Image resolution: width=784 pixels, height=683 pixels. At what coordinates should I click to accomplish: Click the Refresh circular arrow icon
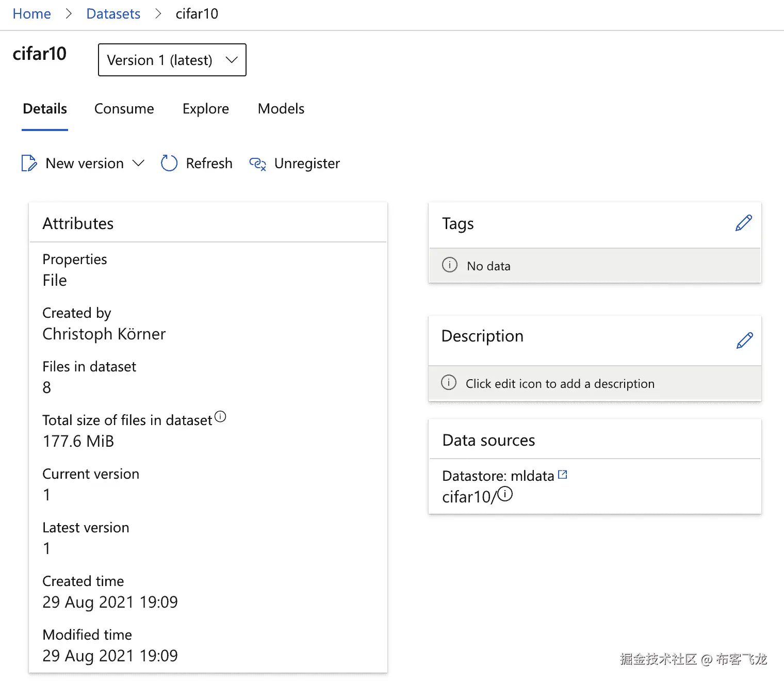click(x=169, y=163)
